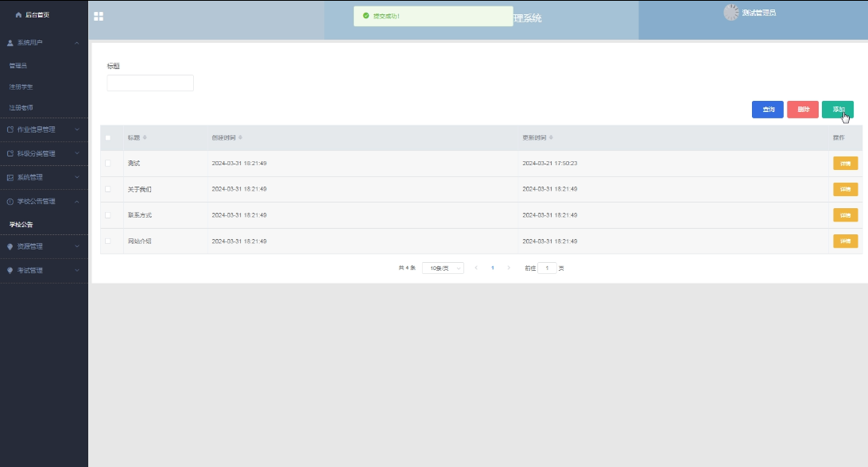The width and height of the screenshot is (868, 467).
Task: Click the blue 查询 button
Action: tap(767, 110)
